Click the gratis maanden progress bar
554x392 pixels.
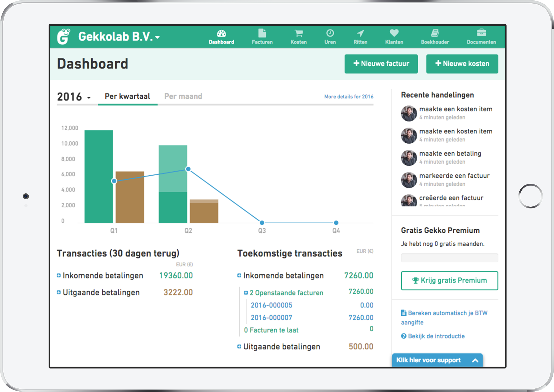point(449,258)
